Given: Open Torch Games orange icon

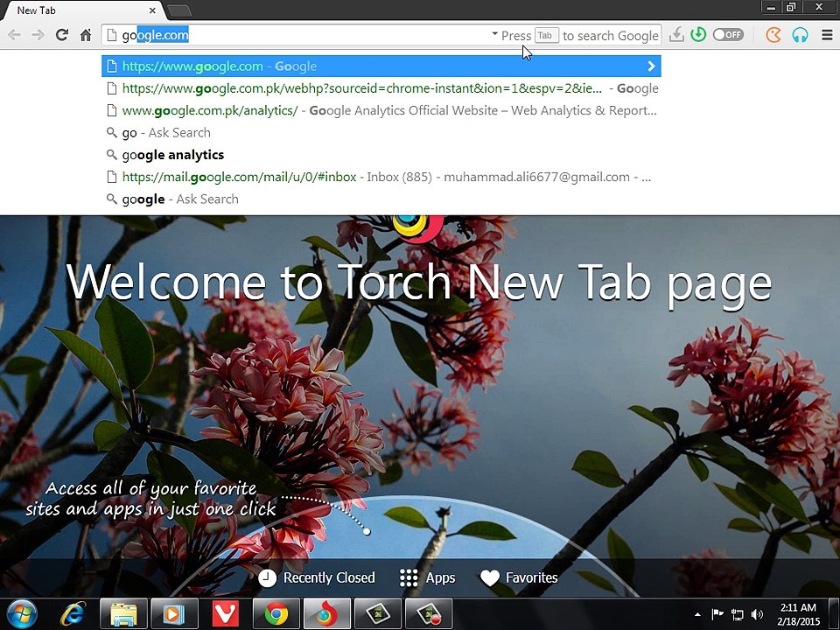Looking at the screenshot, I should click(773, 35).
